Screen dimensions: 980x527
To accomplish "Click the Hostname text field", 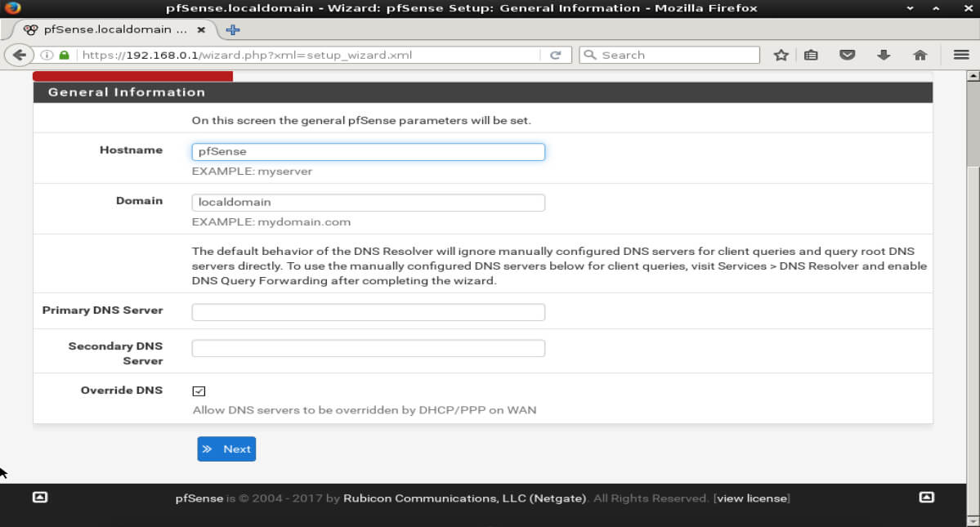I will (368, 152).
